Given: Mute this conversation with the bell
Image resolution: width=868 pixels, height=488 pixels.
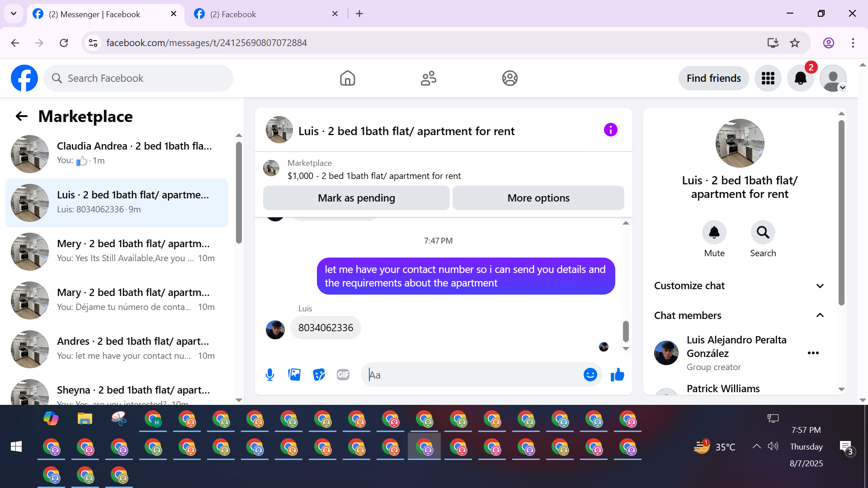Looking at the screenshot, I should 714,232.
